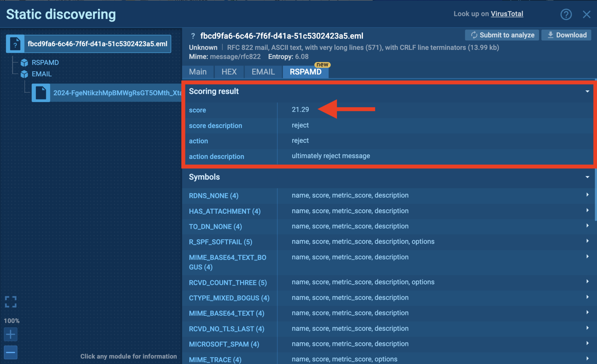Click the zoom out minus icon

[11, 352]
